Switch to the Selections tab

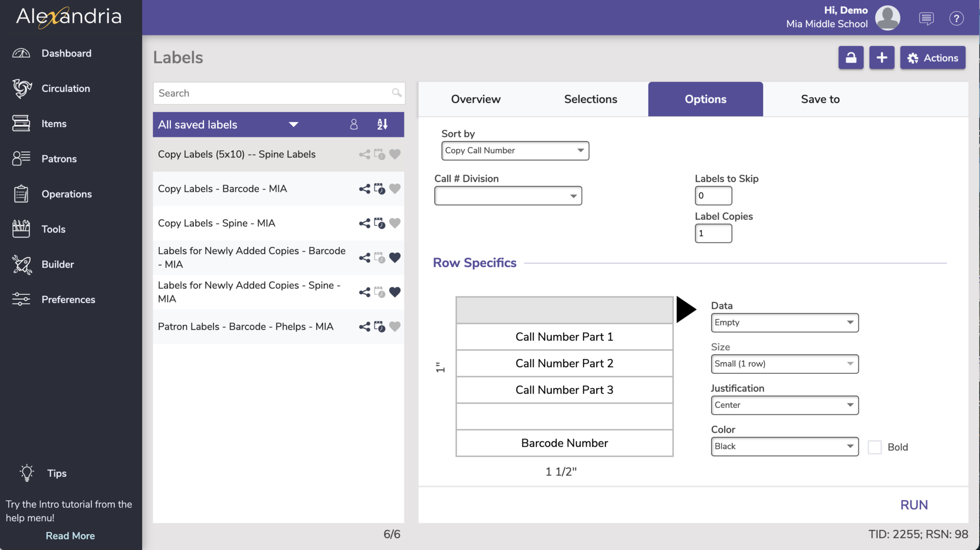[590, 99]
